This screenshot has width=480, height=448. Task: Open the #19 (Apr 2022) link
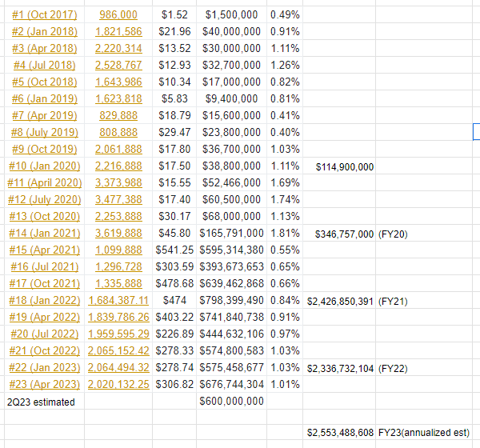point(44,318)
